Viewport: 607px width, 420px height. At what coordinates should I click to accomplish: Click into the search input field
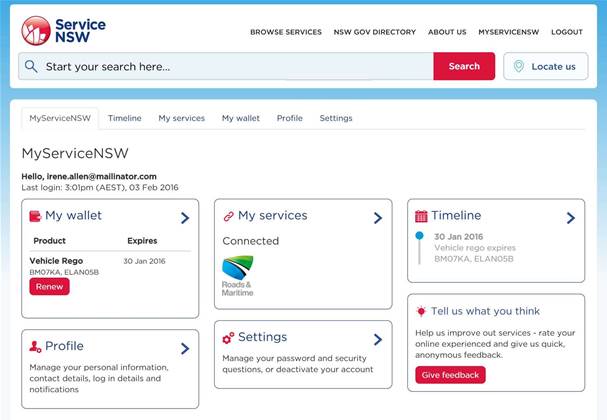pos(235,67)
